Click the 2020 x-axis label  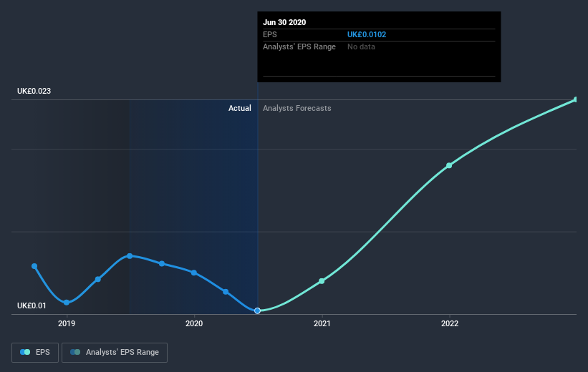coord(194,323)
